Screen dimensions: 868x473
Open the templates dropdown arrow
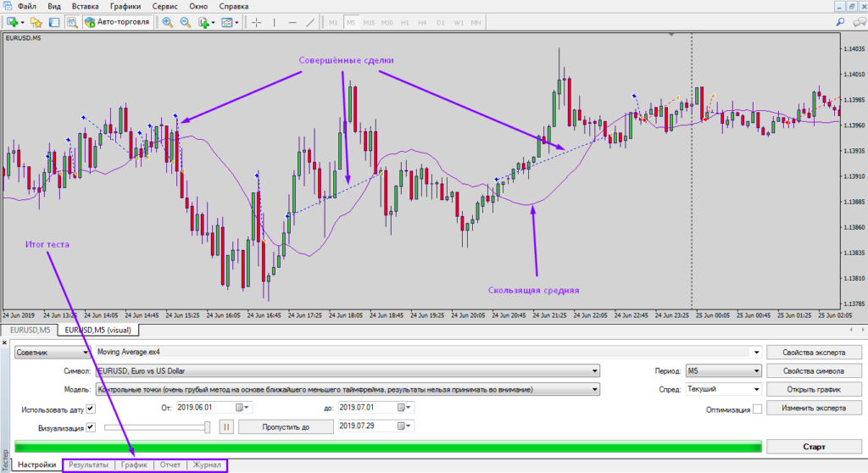click(236, 23)
